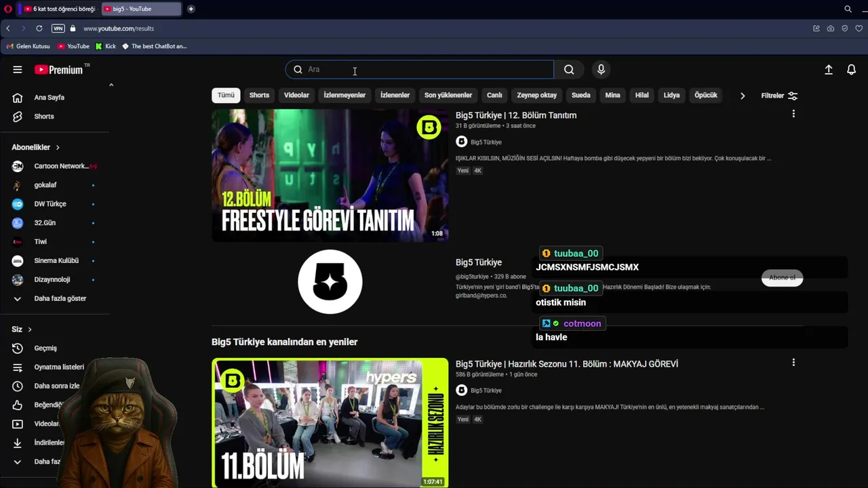
Task: Collapse sidebar with the up caret
Action: [x=111, y=85]
